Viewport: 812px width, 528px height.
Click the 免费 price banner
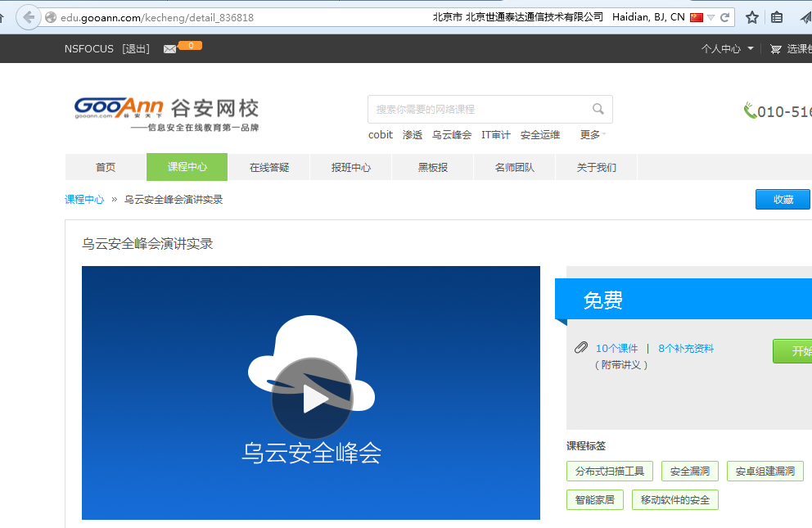pos(683,300)
